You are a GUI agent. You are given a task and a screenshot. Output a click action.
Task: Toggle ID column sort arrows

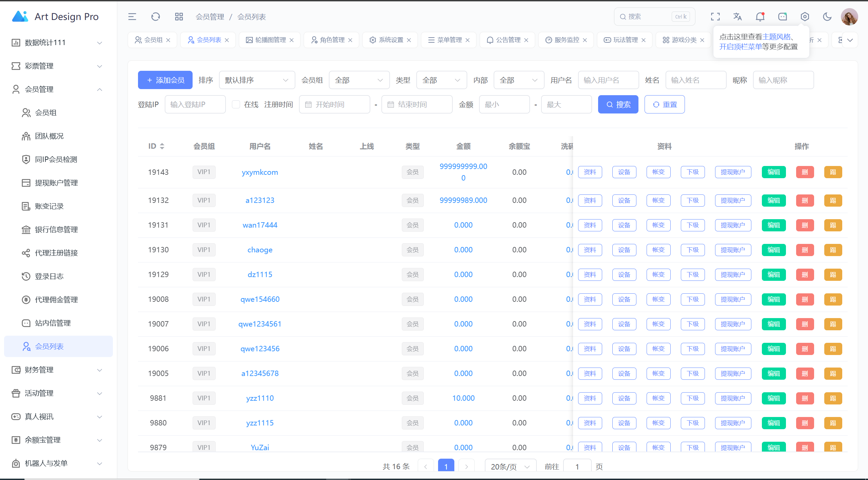click(162, 146)
